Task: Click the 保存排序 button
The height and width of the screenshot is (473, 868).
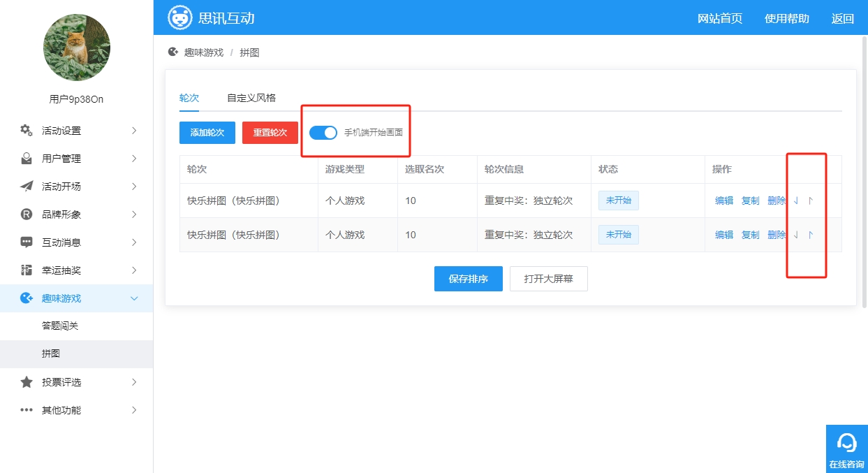Action: pyautogui.click(x=469, y=279)
